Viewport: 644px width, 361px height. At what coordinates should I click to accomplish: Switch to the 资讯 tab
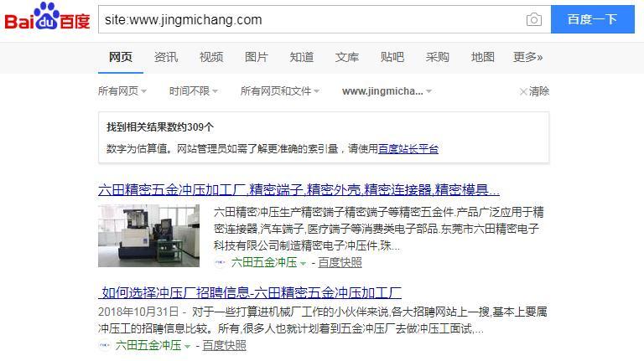pyautogui.click(x=166, y=57)
